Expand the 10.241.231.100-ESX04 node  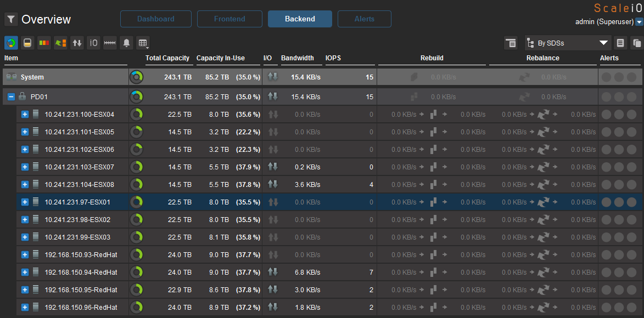tap(25, 115)
